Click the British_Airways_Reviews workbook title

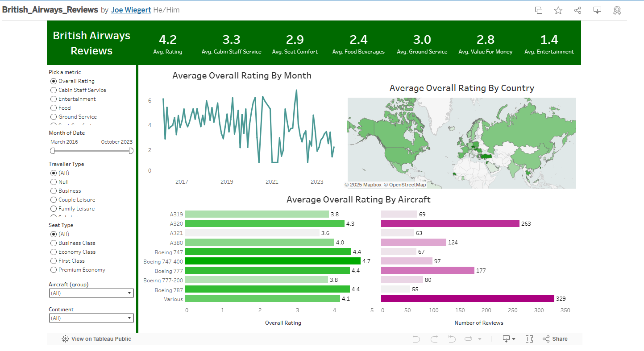[50, 10]
